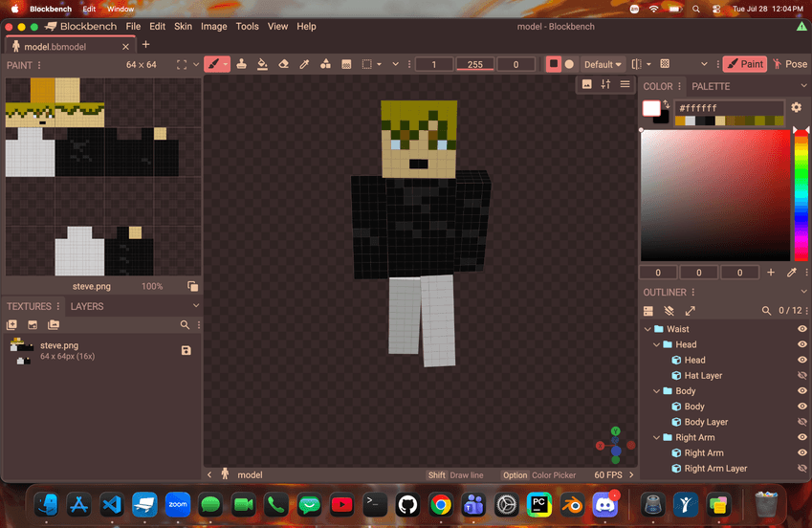Click the outliner hidden-layers toggle icon

click(x=669, y=311)
